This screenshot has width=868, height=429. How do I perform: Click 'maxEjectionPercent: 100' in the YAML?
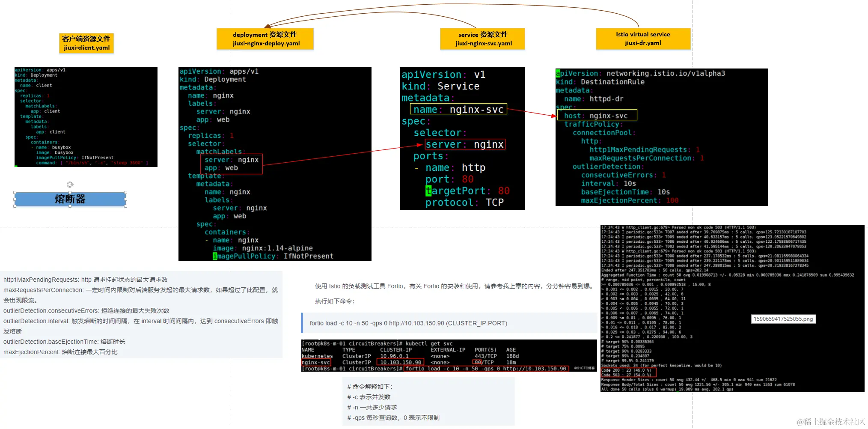click(630, 200)
